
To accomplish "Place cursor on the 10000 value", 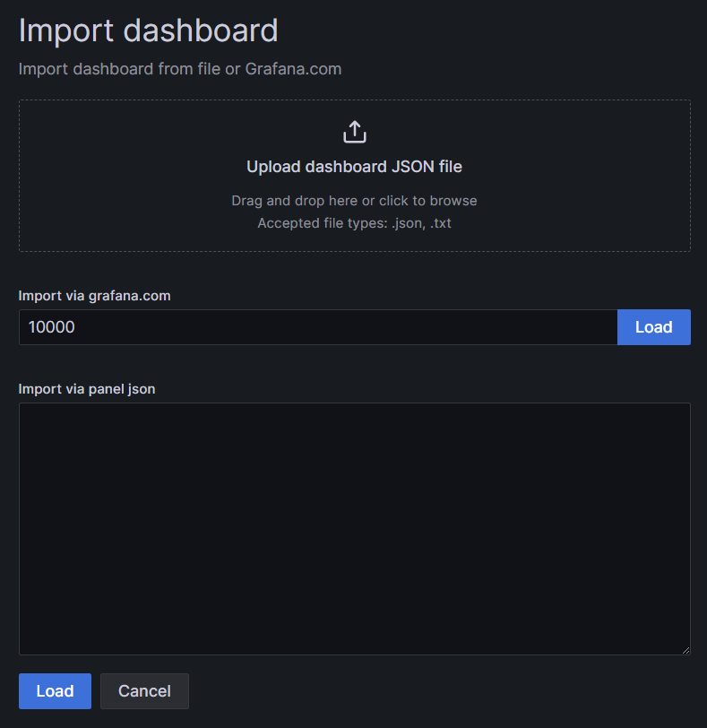I will [52, 327].
